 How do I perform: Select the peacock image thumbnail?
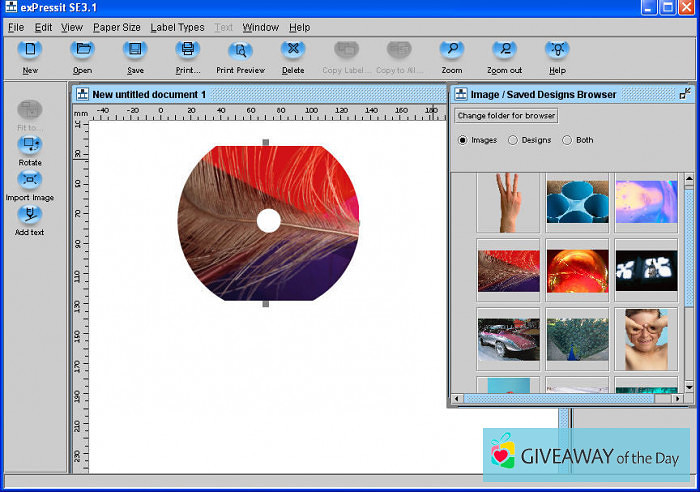click(x=577, y=339)
